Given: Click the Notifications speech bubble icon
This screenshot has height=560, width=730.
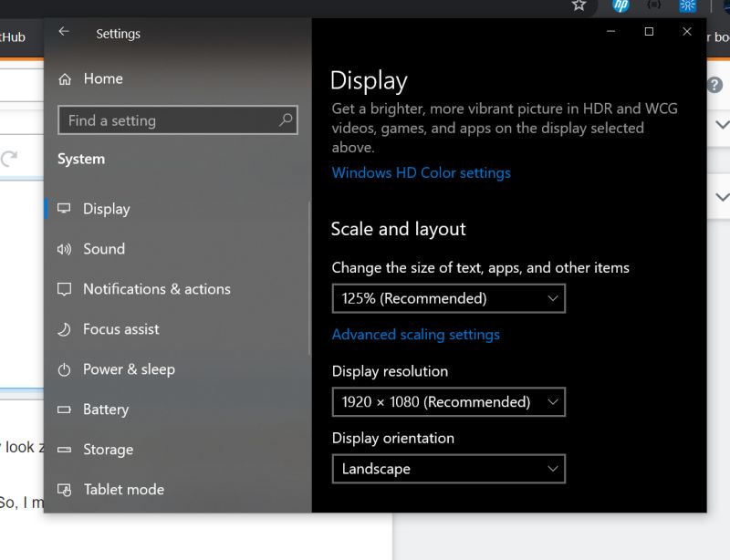Looking at the screenshot, I should [x=64, y=289].
